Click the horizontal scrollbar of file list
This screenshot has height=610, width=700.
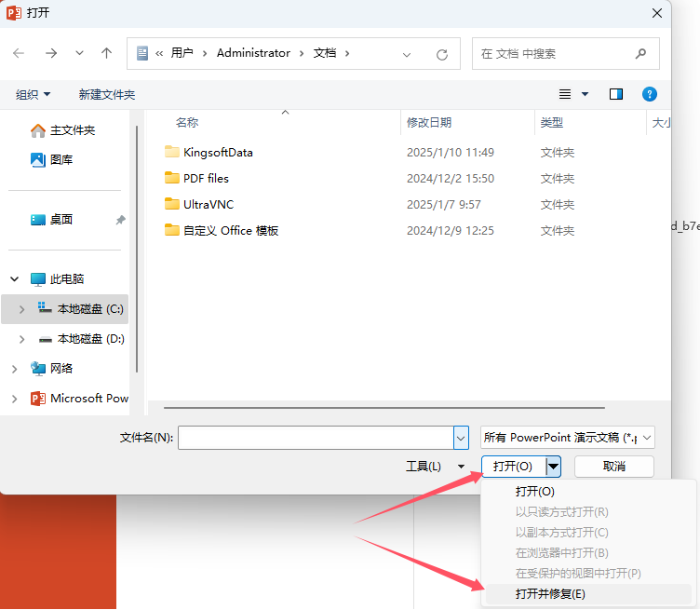pyautogui.click(x=384, y=407)
